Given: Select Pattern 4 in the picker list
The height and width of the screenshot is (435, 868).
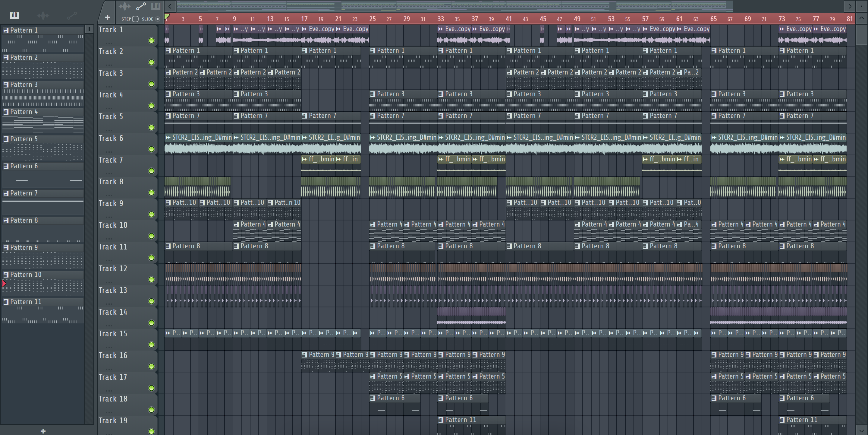Looking at the screenshot, I should (43, 121).
